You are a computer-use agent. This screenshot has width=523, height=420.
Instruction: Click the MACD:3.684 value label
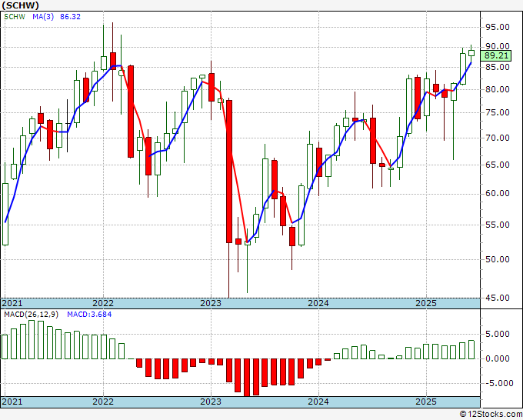coord(89,315)
